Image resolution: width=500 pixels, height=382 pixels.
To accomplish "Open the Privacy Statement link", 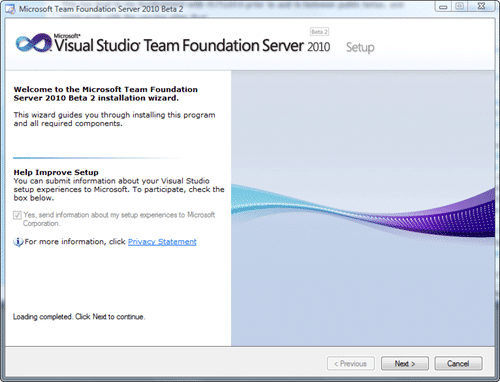I will click(162, 242).
